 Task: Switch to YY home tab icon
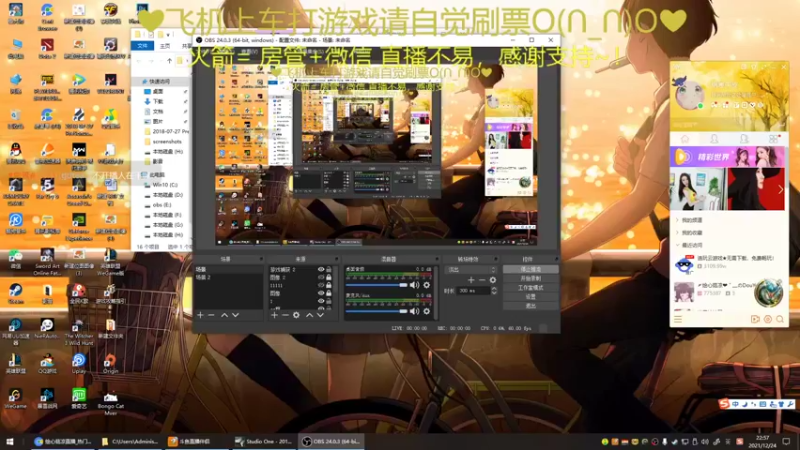(x=685, y=139)
